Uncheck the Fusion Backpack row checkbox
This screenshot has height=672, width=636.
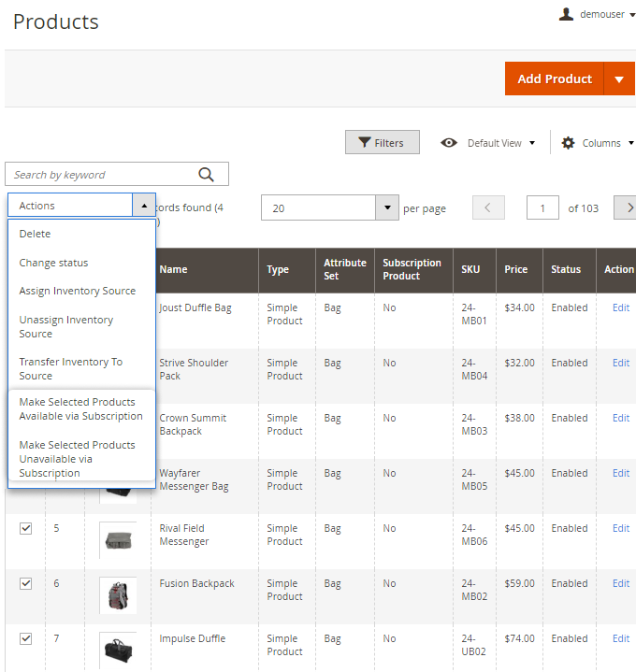click(x=25, y=583)
